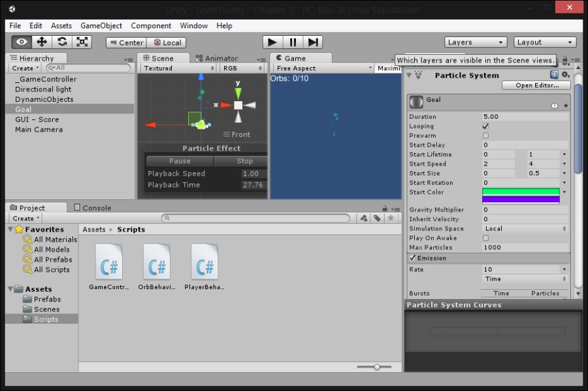Select the PlayerBeha... C# script file

click(204, 267)
